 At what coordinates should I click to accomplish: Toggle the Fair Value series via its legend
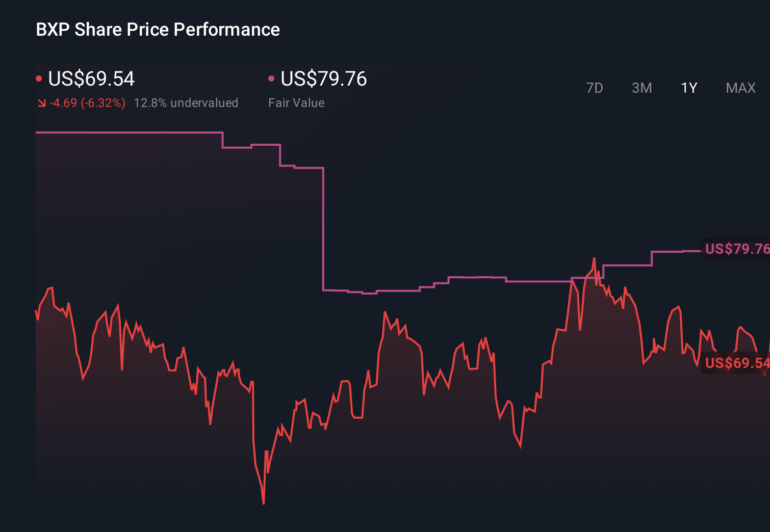pyautogui.click(x=323, y=78)
